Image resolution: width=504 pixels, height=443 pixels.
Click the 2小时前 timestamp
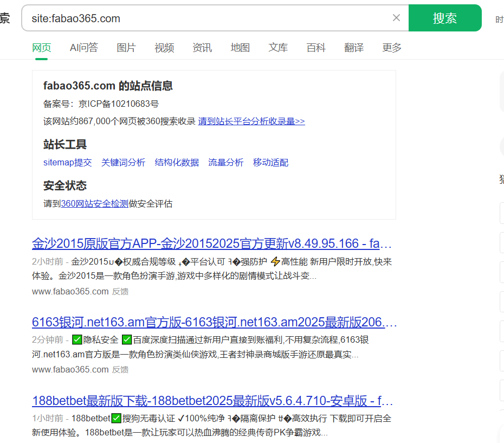point(48,261)
